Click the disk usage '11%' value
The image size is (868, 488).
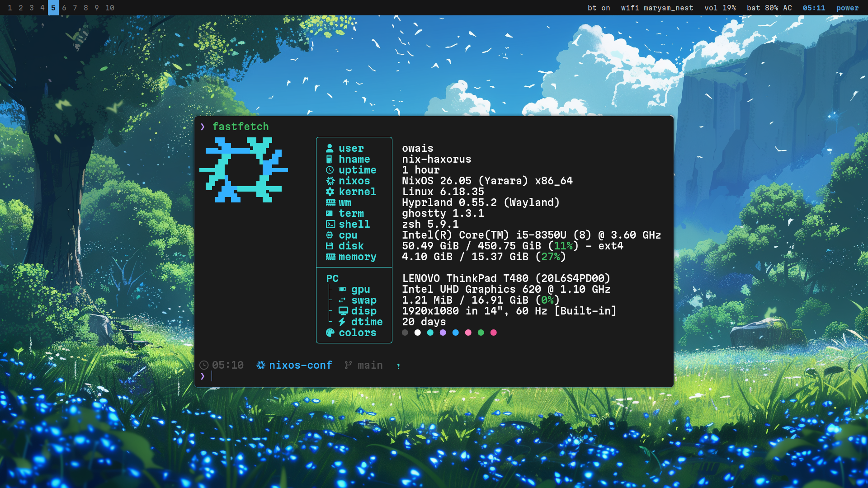(563, 246)
